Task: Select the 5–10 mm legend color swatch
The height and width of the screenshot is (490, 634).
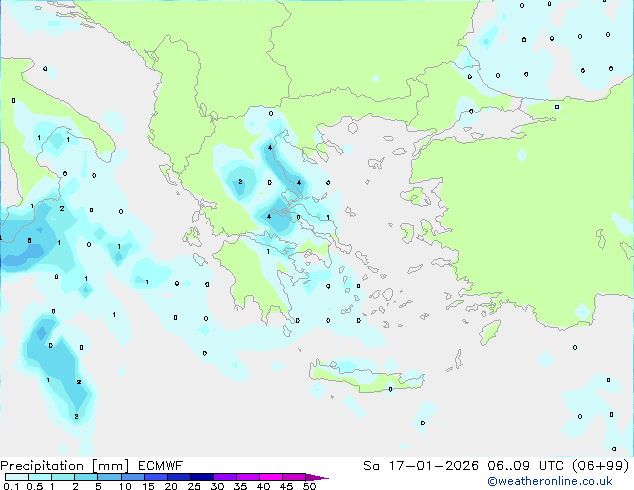Action: click(109, 477)
